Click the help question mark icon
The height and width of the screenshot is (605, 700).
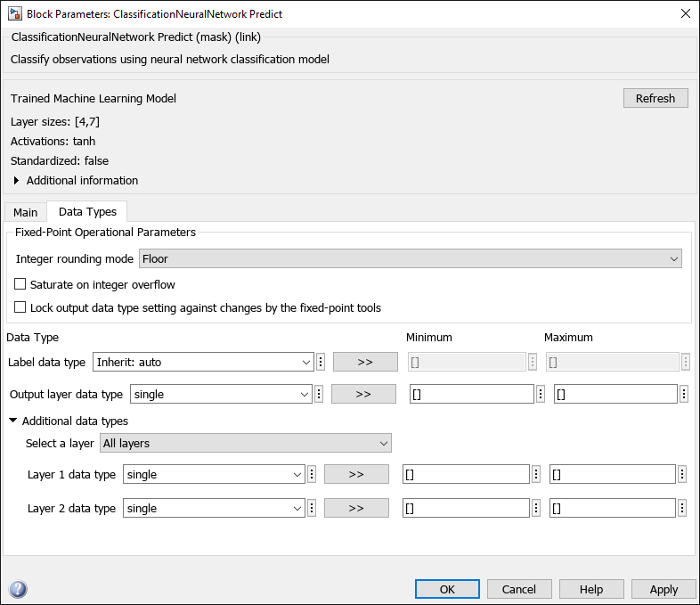click(x=18, y=589)
